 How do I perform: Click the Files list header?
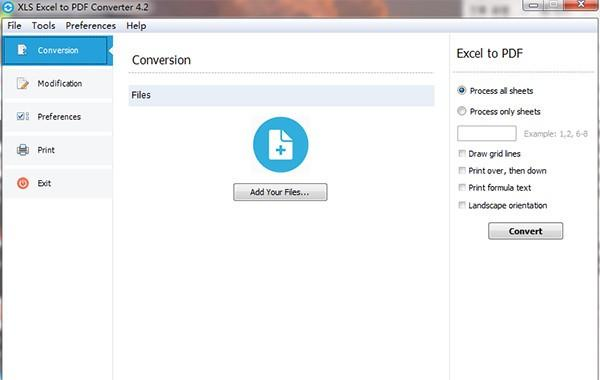pyautogui.click(x=281, y=95)
